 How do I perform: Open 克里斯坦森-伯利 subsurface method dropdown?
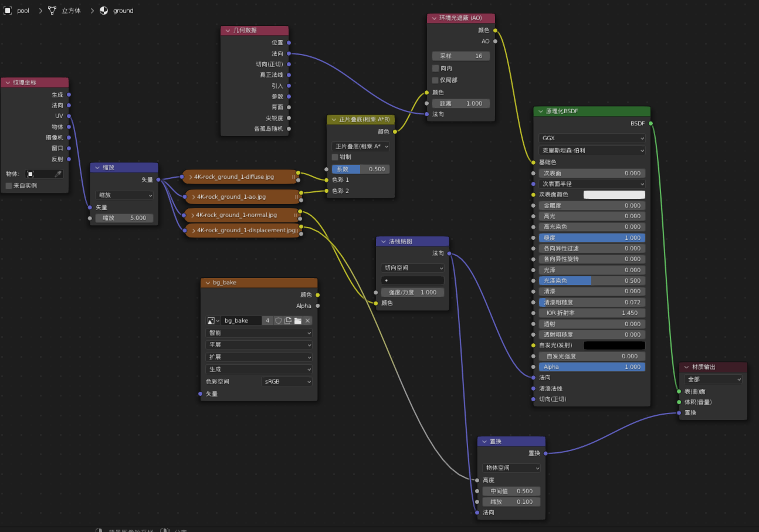pos(592,150)
